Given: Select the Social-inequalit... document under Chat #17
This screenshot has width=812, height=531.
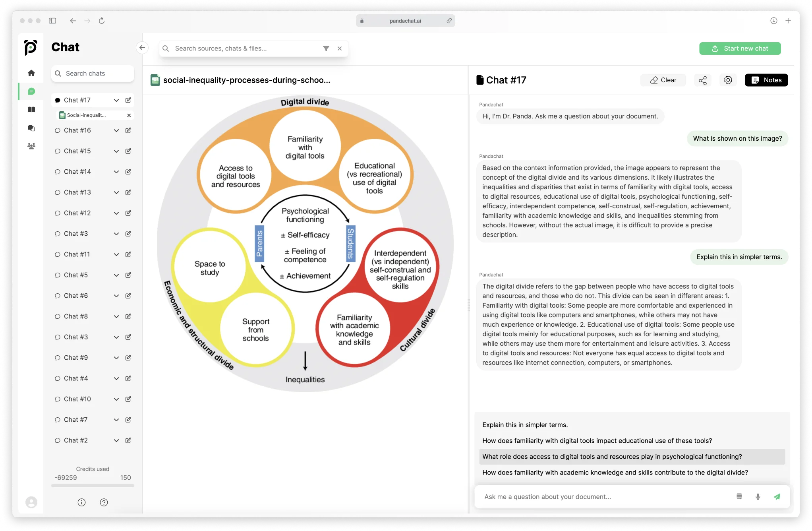Looking at the screenshot, I should tap(86, 115).
